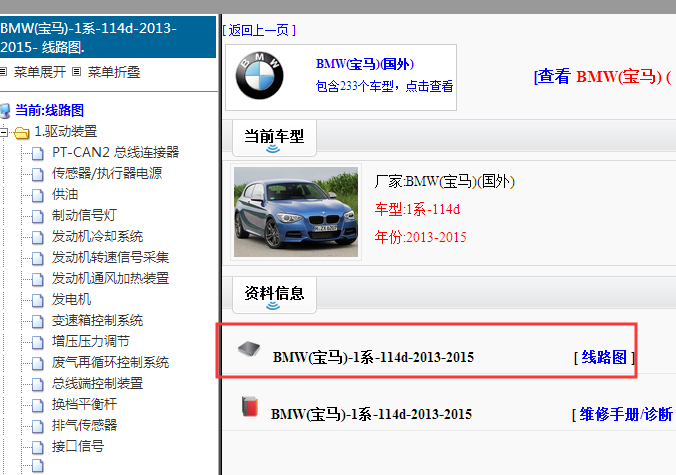Viewport: 676px width, 475px height.
Task: Click the gray wiring diagram book icon
Action: point(249,349)
